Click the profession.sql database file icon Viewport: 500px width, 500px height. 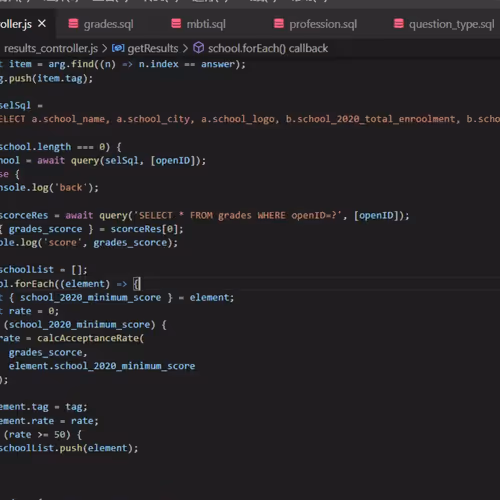click(279, 24)
